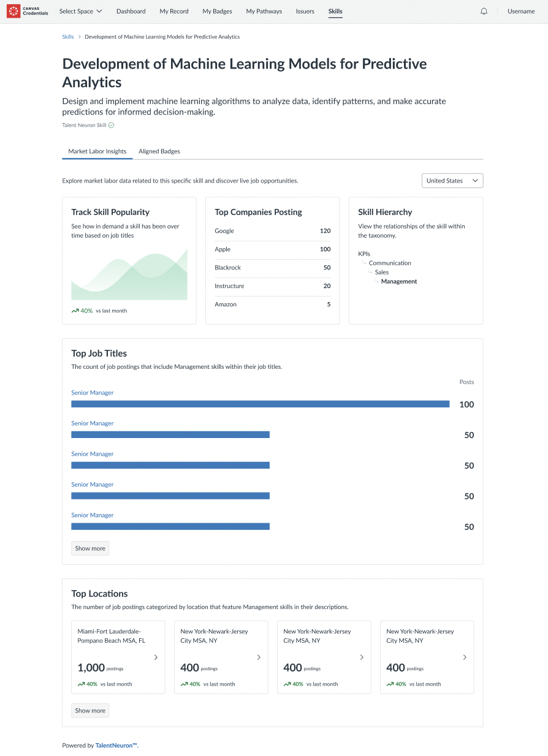
Task: Click the 100-posts Senior Manager bar
Action: (x=260, y=404)
